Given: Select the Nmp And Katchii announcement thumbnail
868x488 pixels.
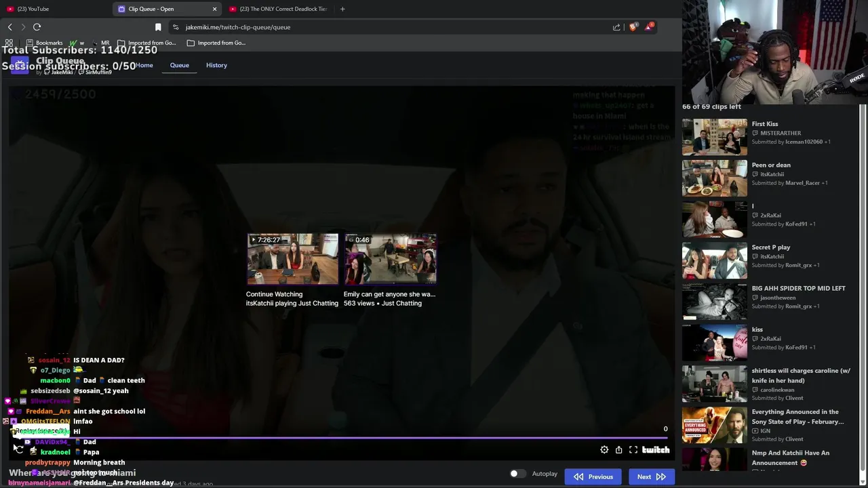Looking at the screenshot, I should tap(715, 460).
